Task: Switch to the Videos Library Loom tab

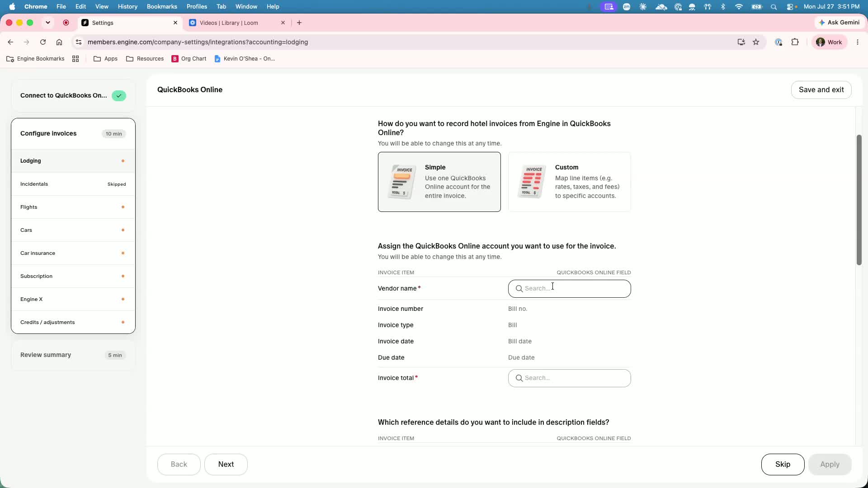Action: [x=237, y=23]
